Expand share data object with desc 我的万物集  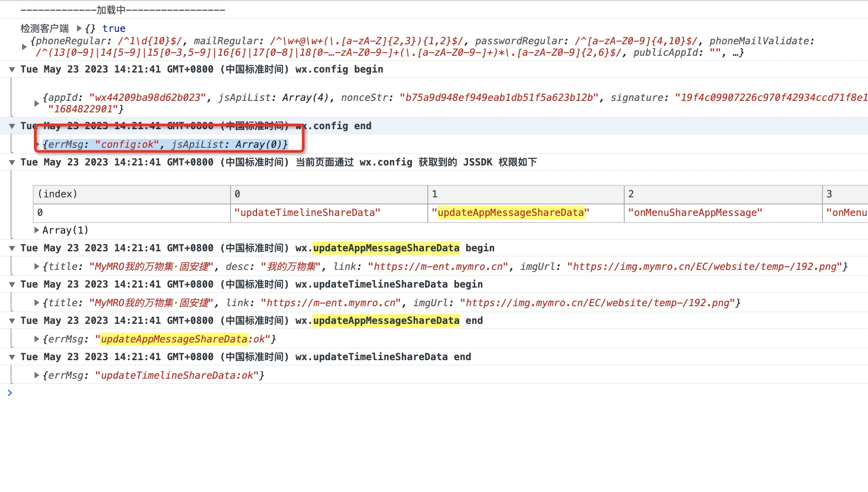[x=37, y=266]
